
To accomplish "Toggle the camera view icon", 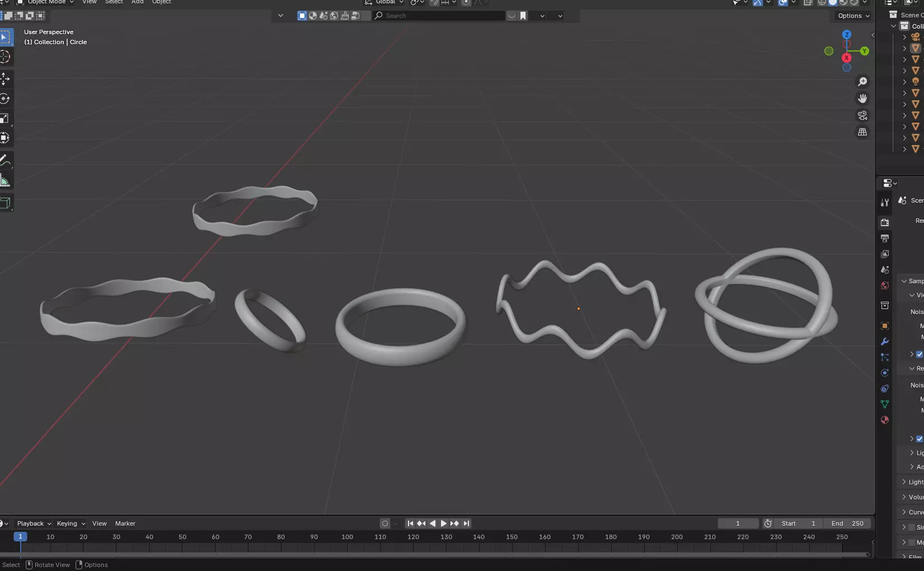I will [x=862, y=115].
